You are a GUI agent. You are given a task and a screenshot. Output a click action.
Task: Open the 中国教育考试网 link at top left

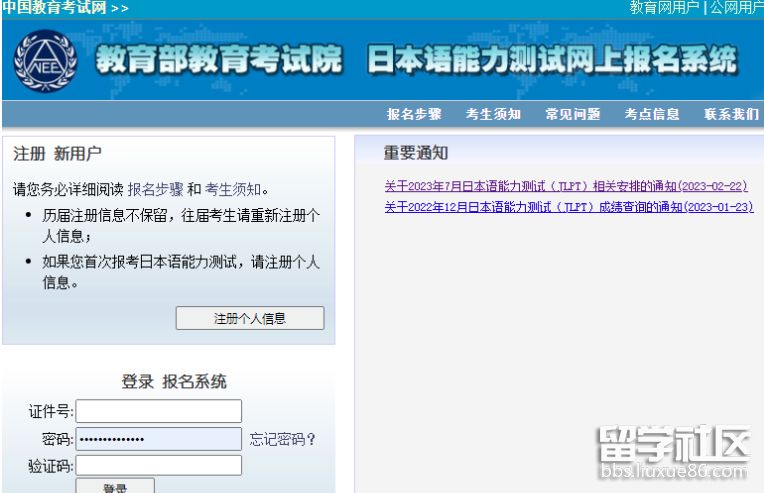tap(57, 8)
